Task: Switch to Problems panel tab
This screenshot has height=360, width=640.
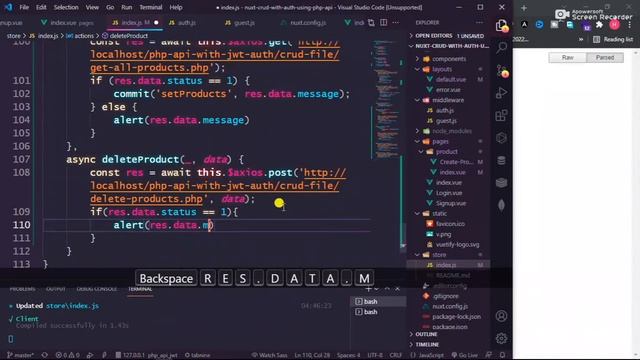Action: 22,289
